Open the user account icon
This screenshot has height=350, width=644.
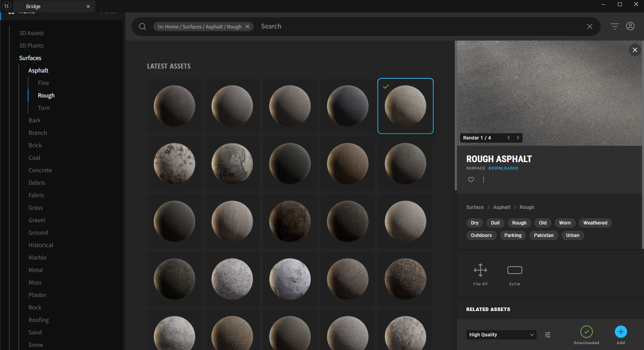tap(630, 26)
